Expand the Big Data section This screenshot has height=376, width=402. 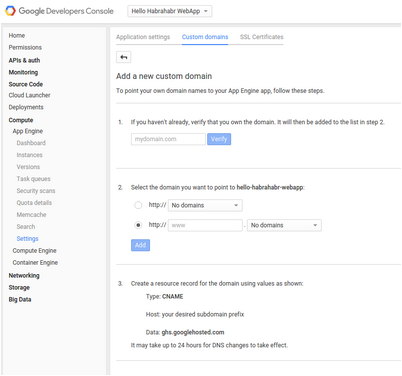click(x=20, y=299)
